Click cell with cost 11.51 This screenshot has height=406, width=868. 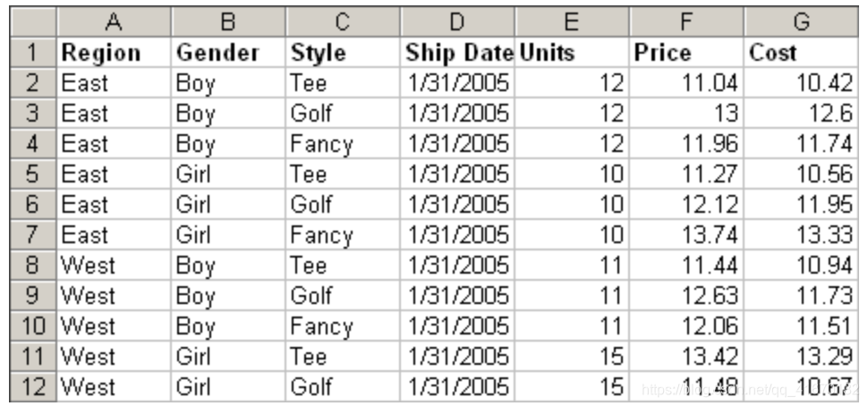801,326
